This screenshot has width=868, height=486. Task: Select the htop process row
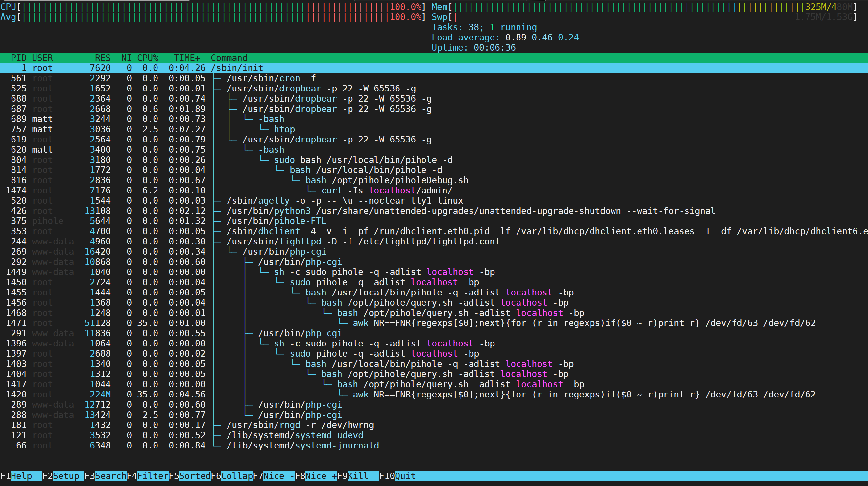pyautogui.click(x=434, y=129)
